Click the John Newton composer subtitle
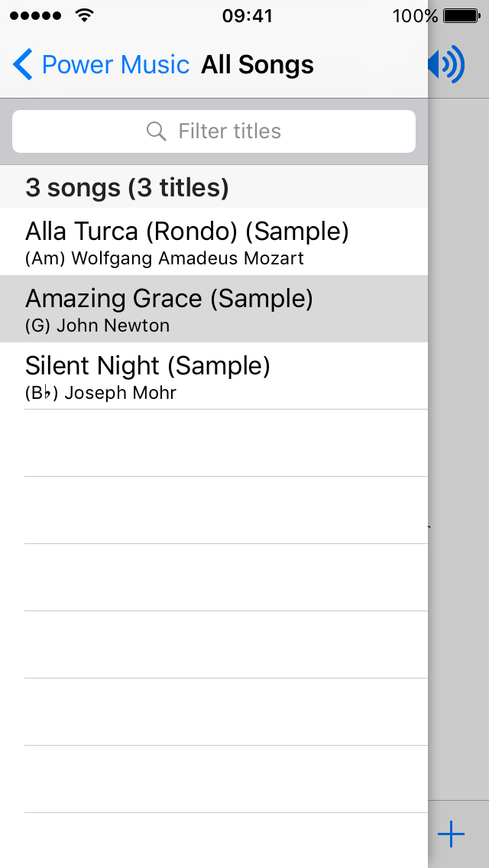Image resolution: width=489 pixels, height=868 pixels. [x=113, y=325]
